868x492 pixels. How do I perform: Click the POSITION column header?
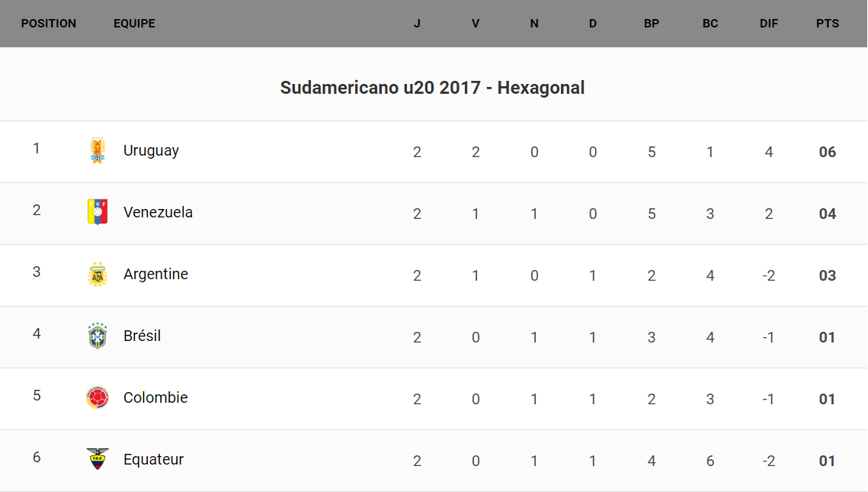[49, 24]
